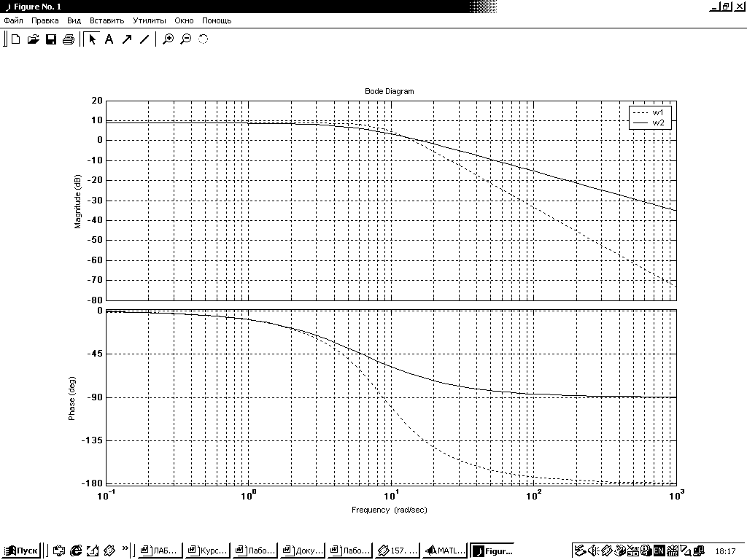747x560 pixels.
Task: Click the Пуск start button
Action: [21, 551]
